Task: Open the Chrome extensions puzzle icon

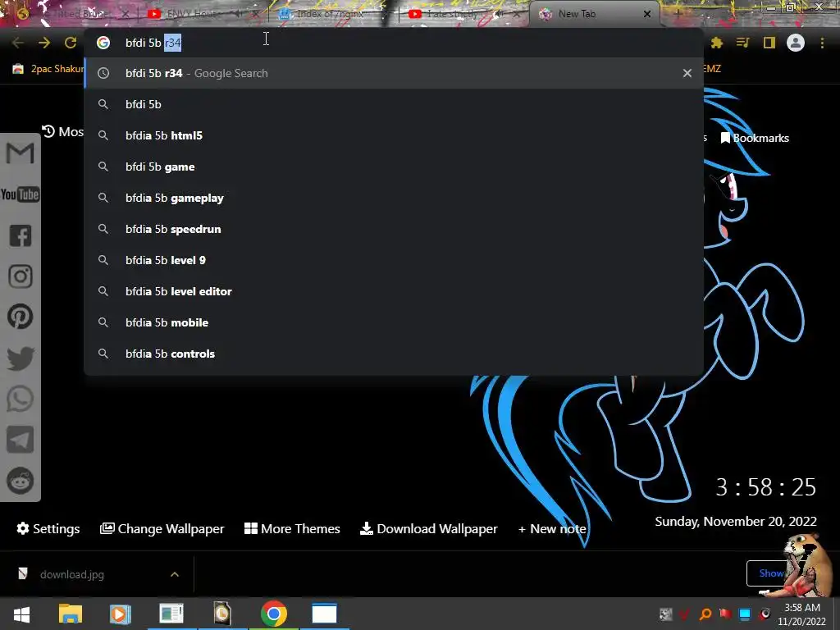Action: pos(717,43)
